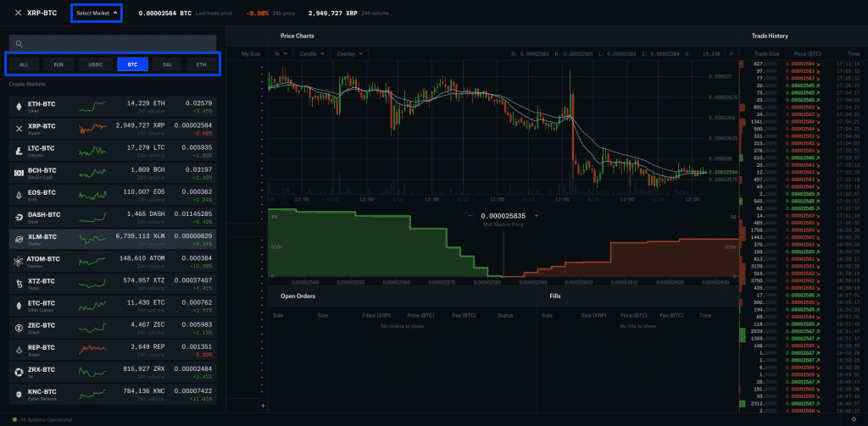Viewport: 868px width, 426px height.
Task: Click the Fills panel header
Action: (555, 296)
